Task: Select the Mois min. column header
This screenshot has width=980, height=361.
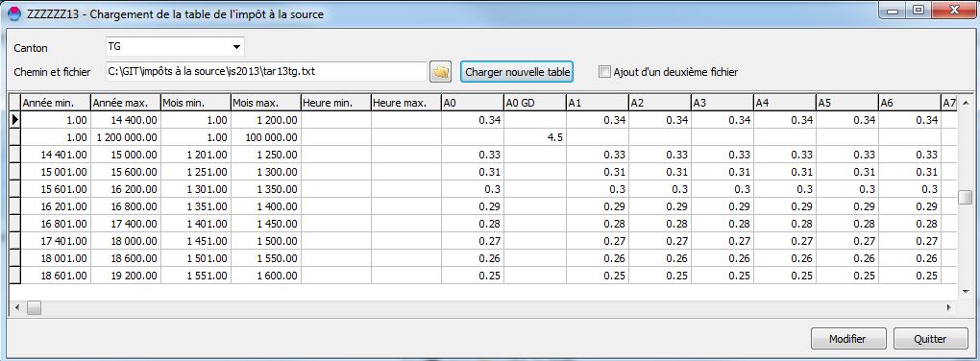Action: click(196, 103)
